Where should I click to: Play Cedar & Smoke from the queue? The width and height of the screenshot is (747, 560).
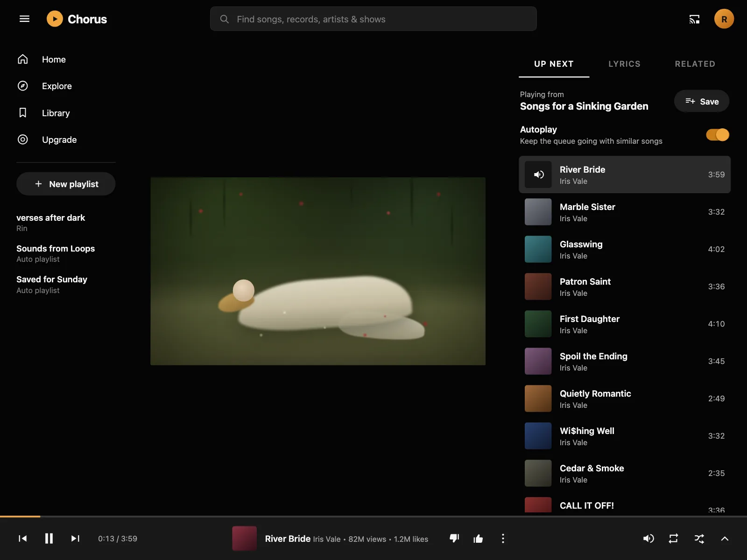coord(625,473)
